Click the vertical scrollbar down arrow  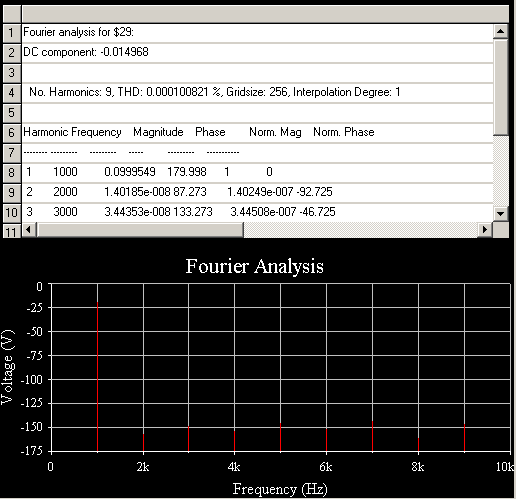point(500,214)
